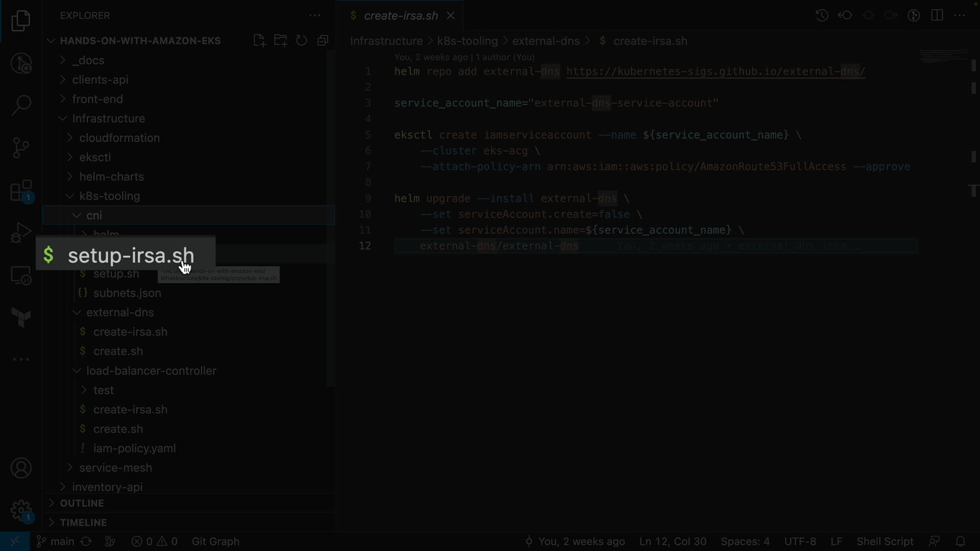Image resolution: width=980 pixels, height=551 pixels.
Task: Open iam-policy.yaml in the explorer
Action: 134,448
